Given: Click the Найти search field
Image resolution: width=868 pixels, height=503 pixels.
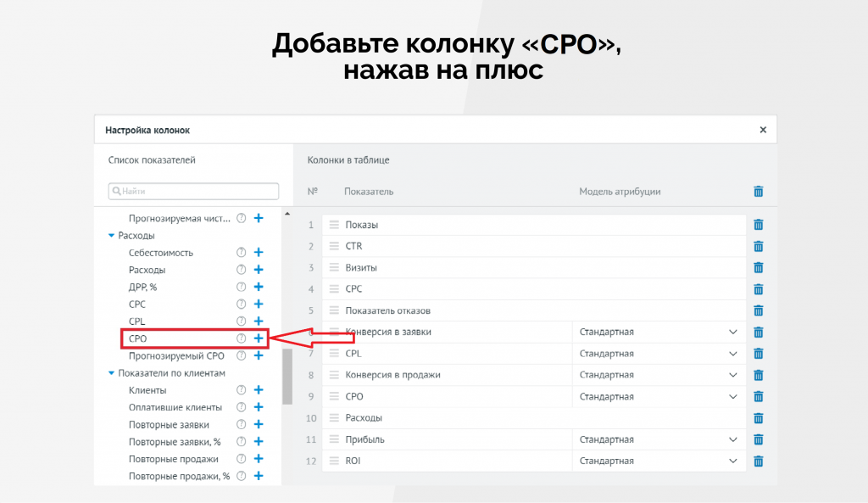Looking at the screenshot, I should click(x=193, y=192).
